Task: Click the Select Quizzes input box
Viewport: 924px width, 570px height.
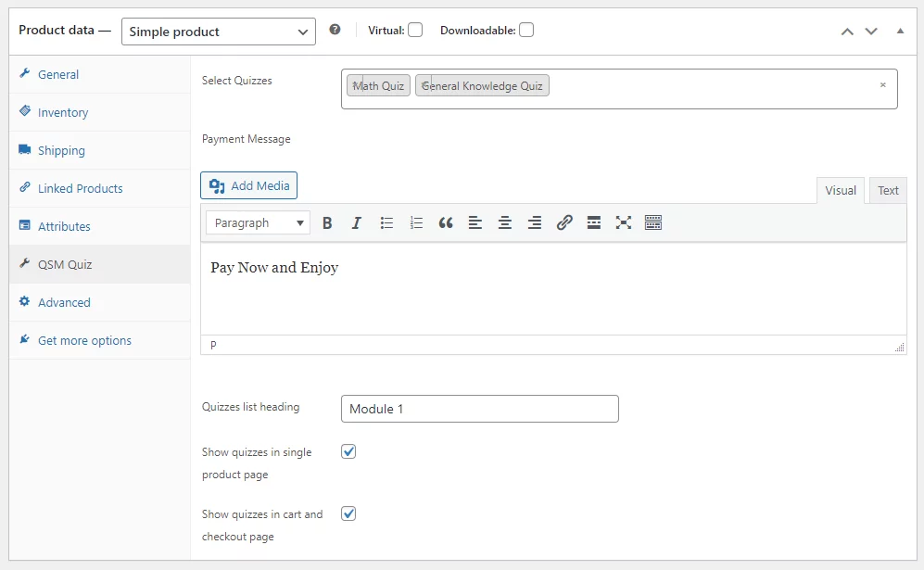Action: [619, 89]
